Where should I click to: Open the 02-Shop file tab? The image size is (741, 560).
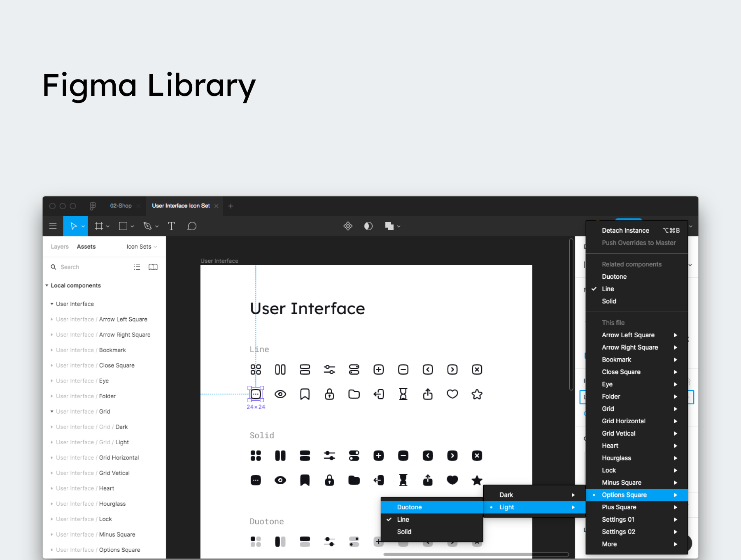pyautogui.click(x=121, y=206)
